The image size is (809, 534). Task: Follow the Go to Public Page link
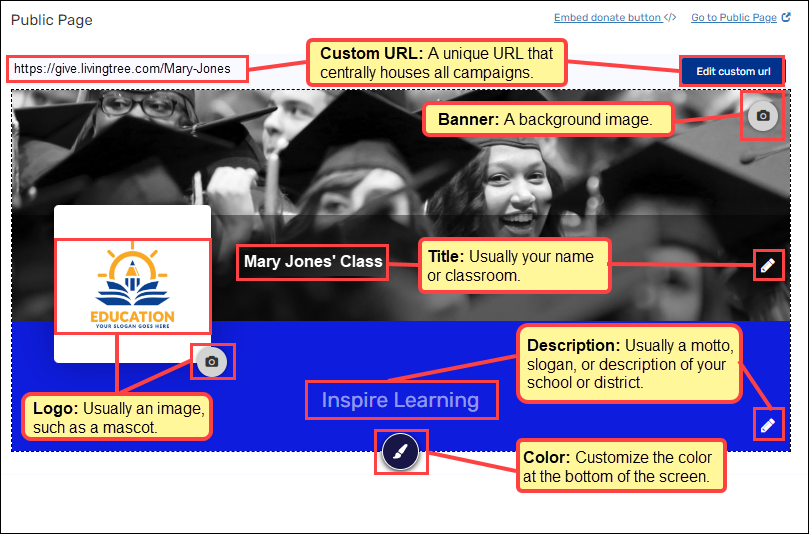733,17
